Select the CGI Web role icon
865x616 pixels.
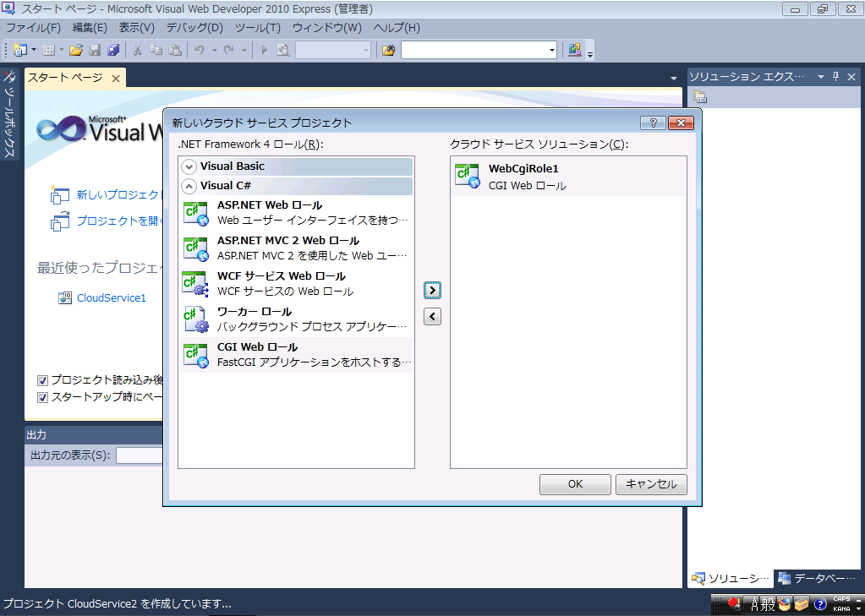click(x=195, y=355)
